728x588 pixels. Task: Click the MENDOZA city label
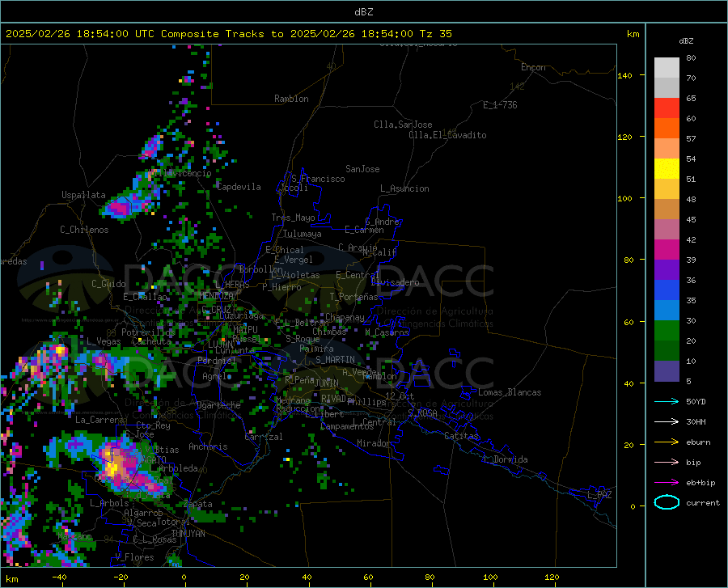pos(216,295)
